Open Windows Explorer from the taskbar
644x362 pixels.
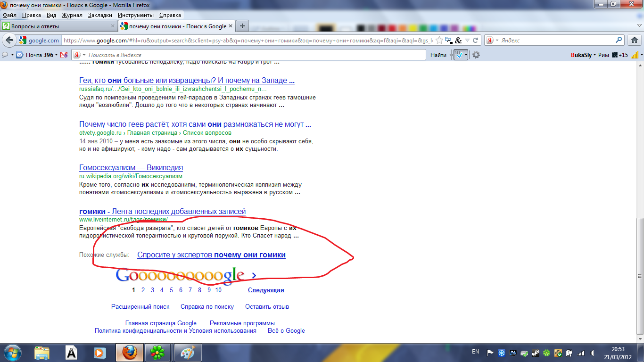42,353
